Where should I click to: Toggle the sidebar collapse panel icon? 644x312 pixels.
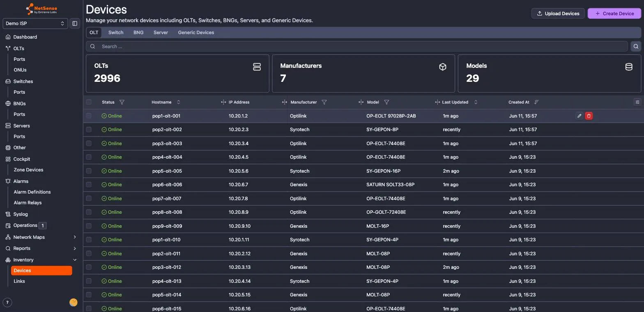pos(75,23)
